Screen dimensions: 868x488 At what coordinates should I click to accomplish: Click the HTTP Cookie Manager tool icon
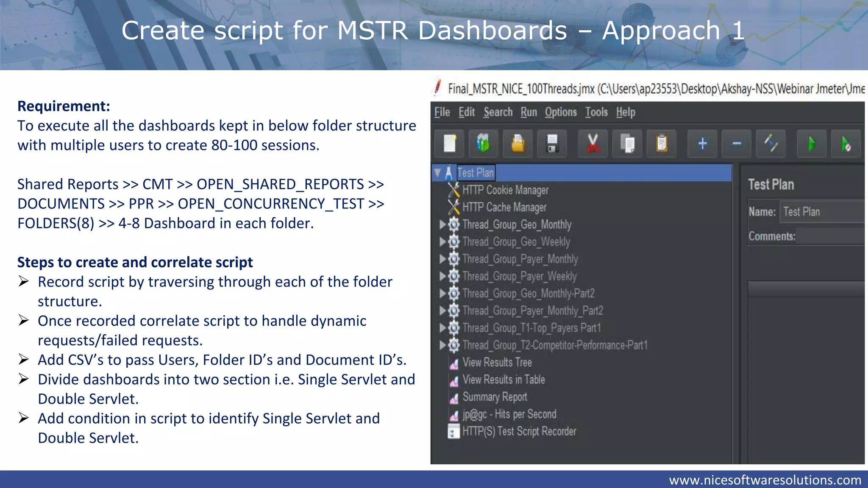453,190
